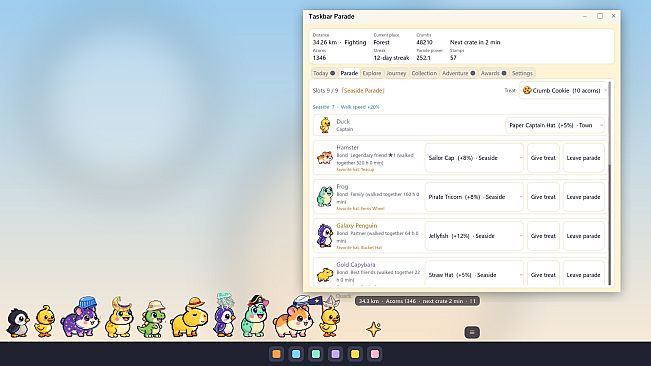Click the lead duck carrying the flag

pyautogui.click(x=330, y=316)
